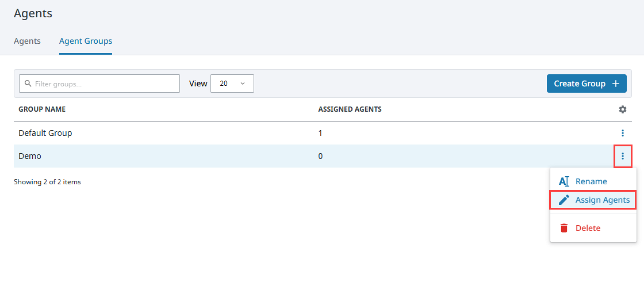Open the kebab menu for Default Group
This screenshot has height=281, width=644.
[622, 133]
